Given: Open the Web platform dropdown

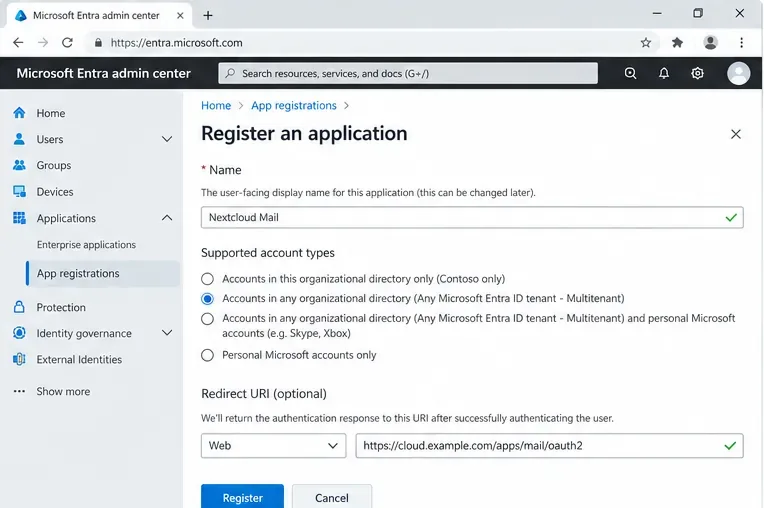Looking at the screenshot, I should coord(273,446).
